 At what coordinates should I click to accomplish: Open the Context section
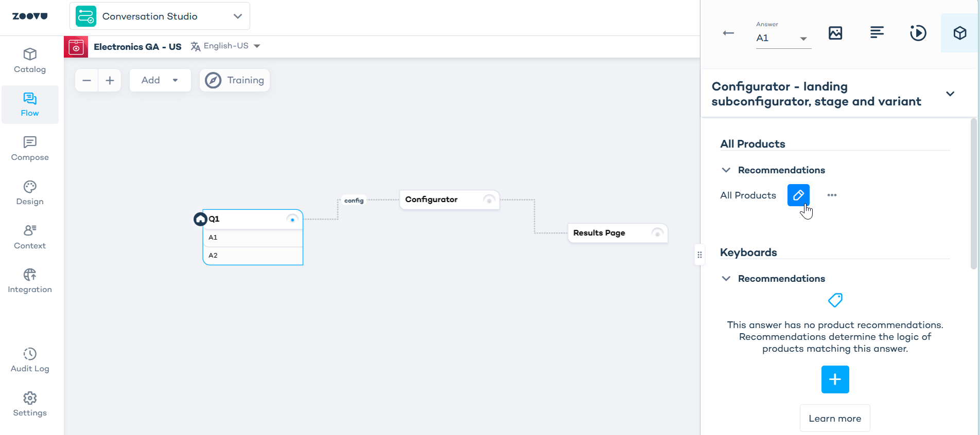pos(30,238)
